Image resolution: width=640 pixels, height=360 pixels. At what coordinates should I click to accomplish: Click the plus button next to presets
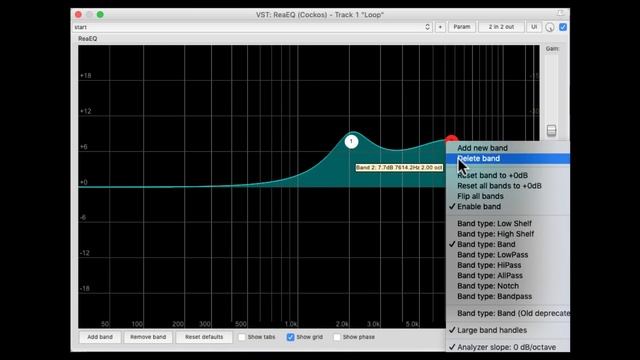point(440,27)
